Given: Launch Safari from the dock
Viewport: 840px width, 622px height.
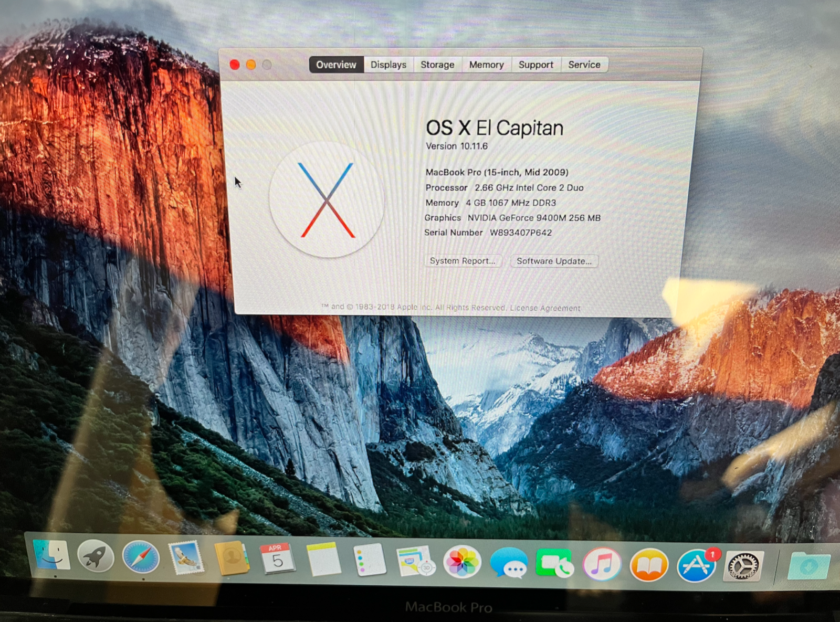Looking at the screenshot, I should 141,557.
